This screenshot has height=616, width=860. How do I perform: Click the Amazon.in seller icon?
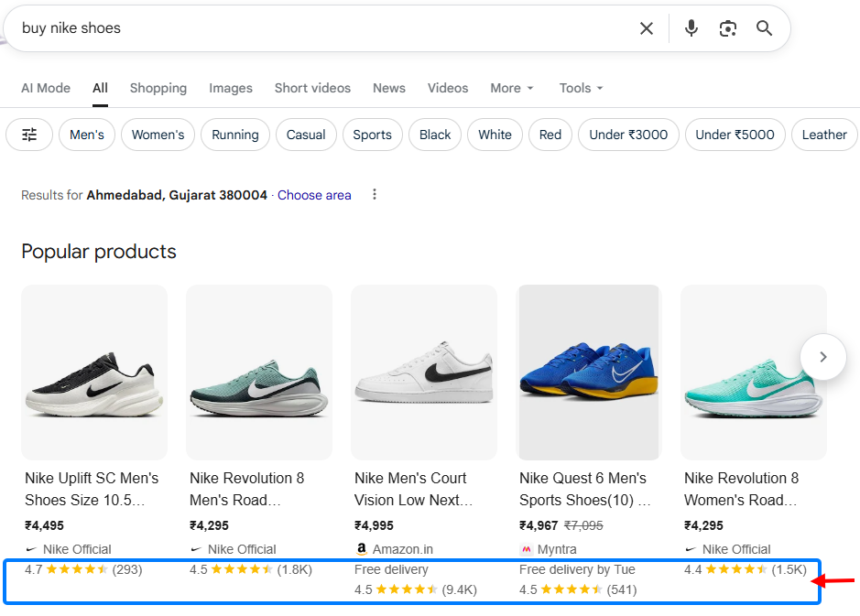pyautogui.click(x=361, y=549)
